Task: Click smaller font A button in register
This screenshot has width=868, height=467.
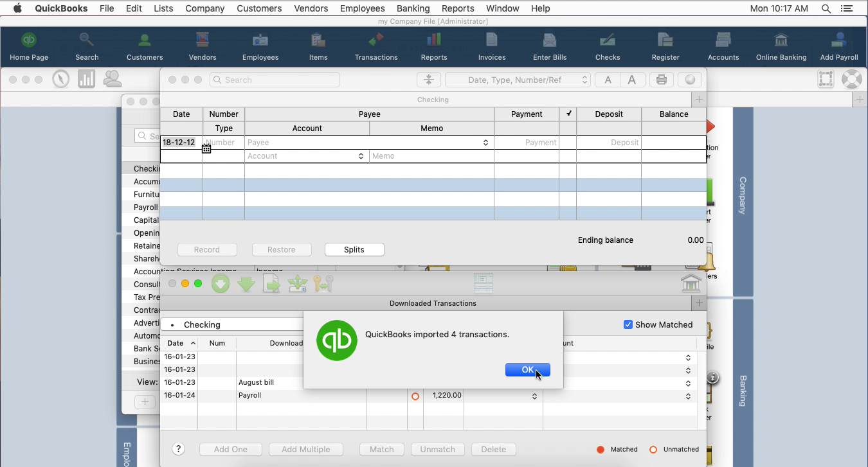Action: point(608,80)
